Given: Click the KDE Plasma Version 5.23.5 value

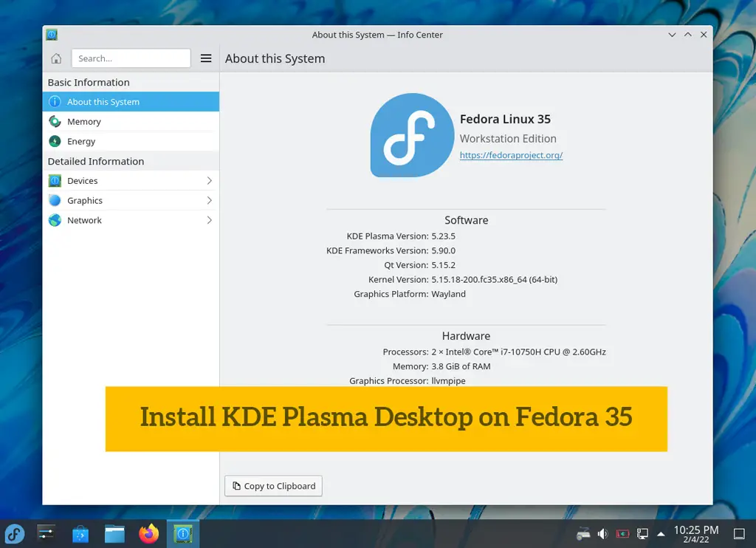Looking at the screenshot, I should (x=444, y=236).
